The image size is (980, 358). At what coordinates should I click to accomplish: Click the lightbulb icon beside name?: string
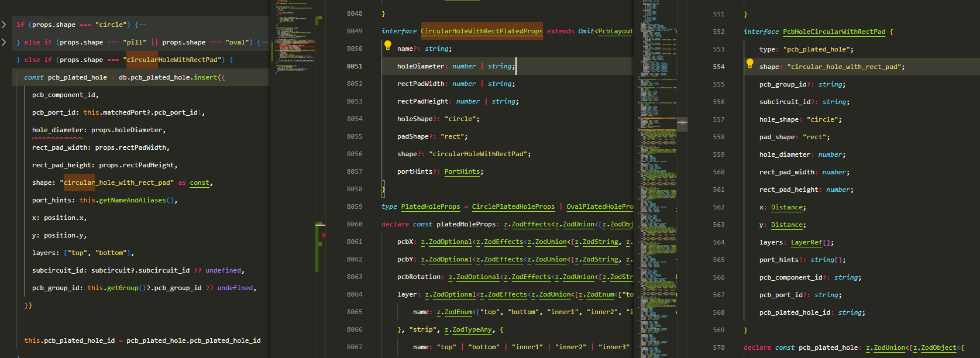(x=387, y=46)
